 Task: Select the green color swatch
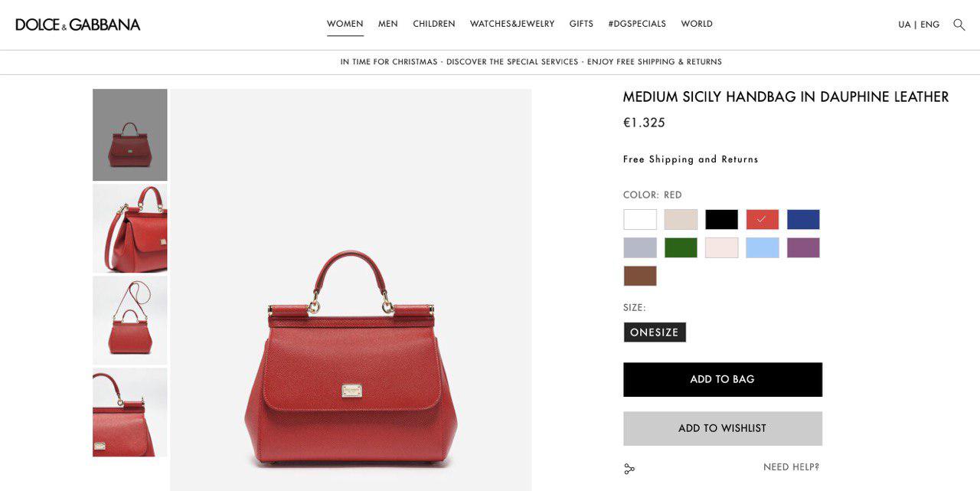click(681, 247)
